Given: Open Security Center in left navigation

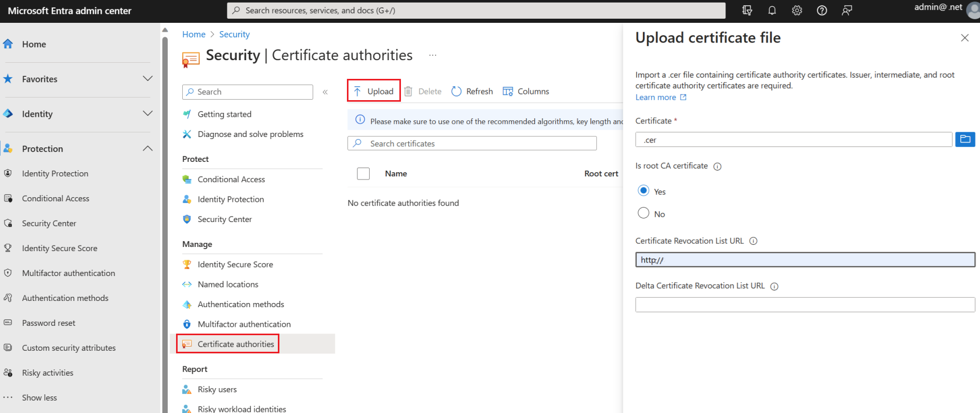Looking at the screenshot, I should [x=49, y=223].
